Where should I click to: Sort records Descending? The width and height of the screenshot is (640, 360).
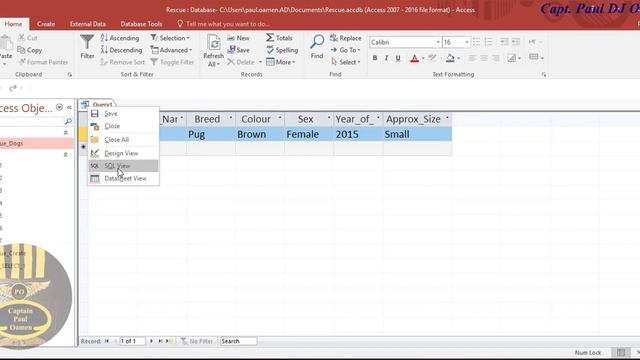(122, 50)
